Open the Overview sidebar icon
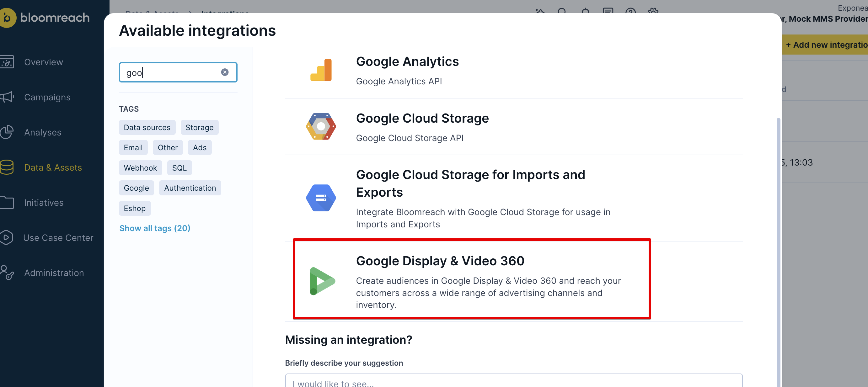 pos(7,62)
